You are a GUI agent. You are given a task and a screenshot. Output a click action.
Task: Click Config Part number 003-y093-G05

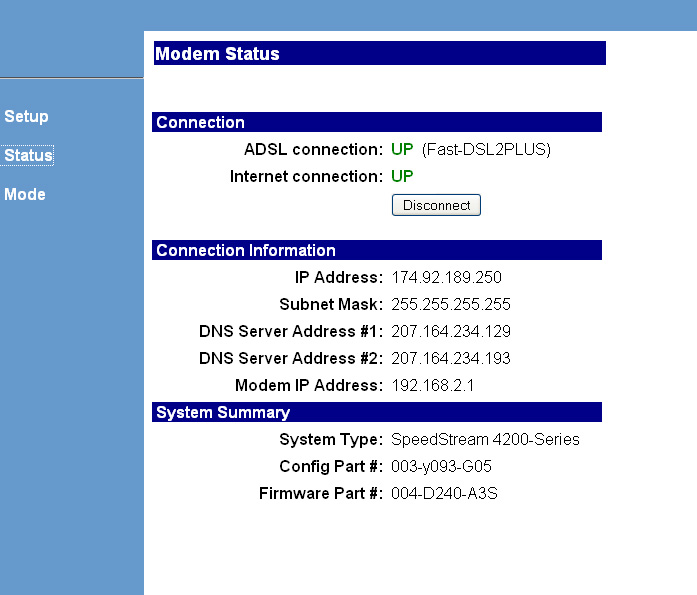(x=441, y=467)
